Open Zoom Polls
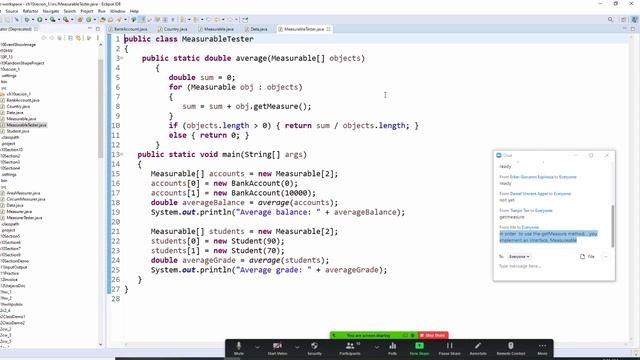 pyautogui.click(x=392, y=349)
